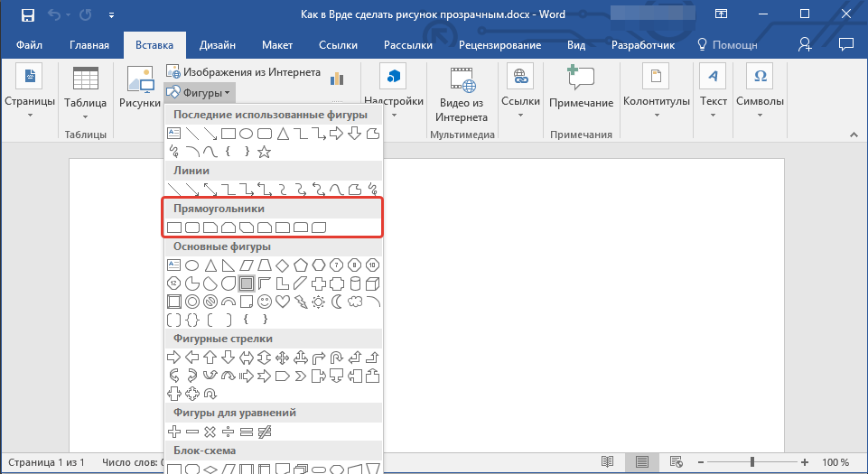The height and width of the screenshot is (474, 868).
Task: Choose the five-point star in recent shapes
Action: [x=265, y=152]
